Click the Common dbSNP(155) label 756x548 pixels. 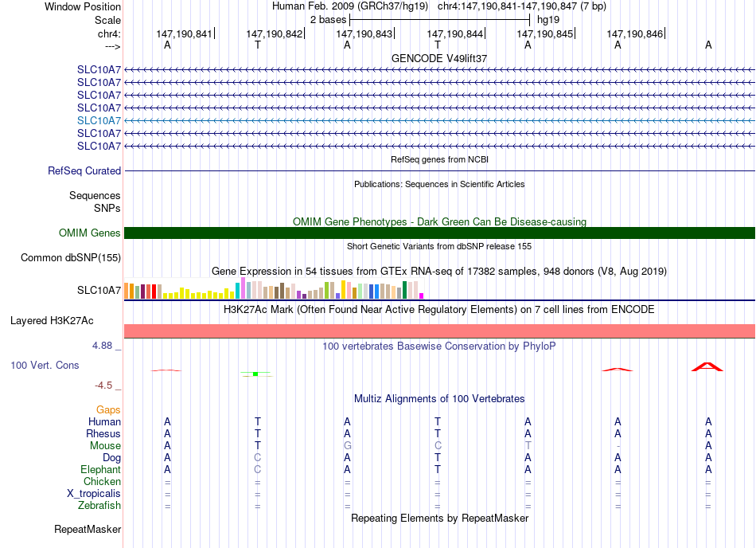70,257
